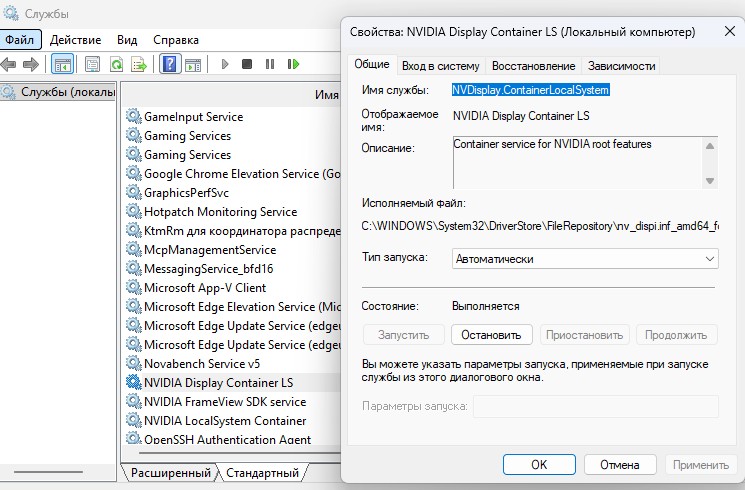745x490 pixels.
Task: Click the Services gear icon in the title bar
Action: 10,13
